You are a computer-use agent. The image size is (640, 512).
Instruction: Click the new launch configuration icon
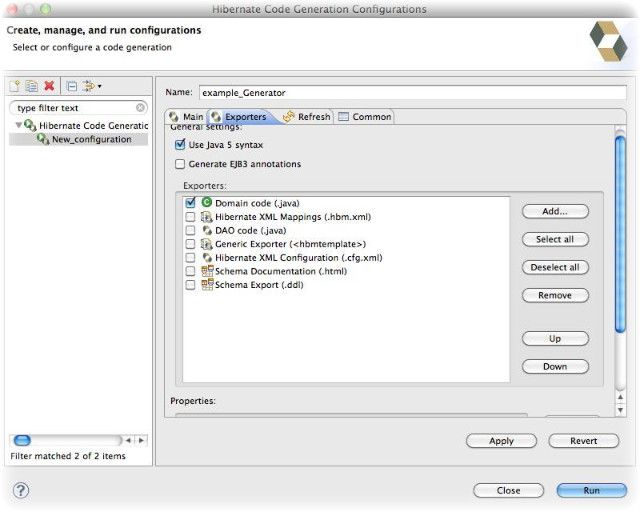(x=15, y=86)
